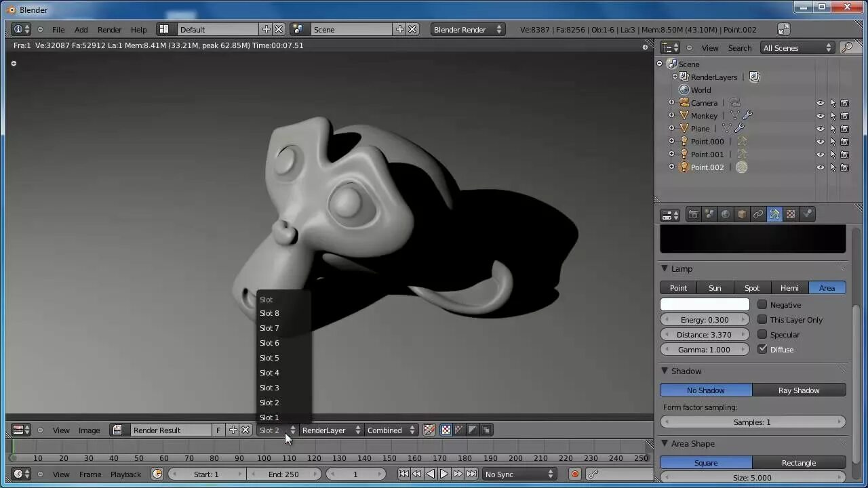Open the RenderLayer dropdown
Image resolution: width=868 pixels, height=488 pixels.
(x=331, y=430)
